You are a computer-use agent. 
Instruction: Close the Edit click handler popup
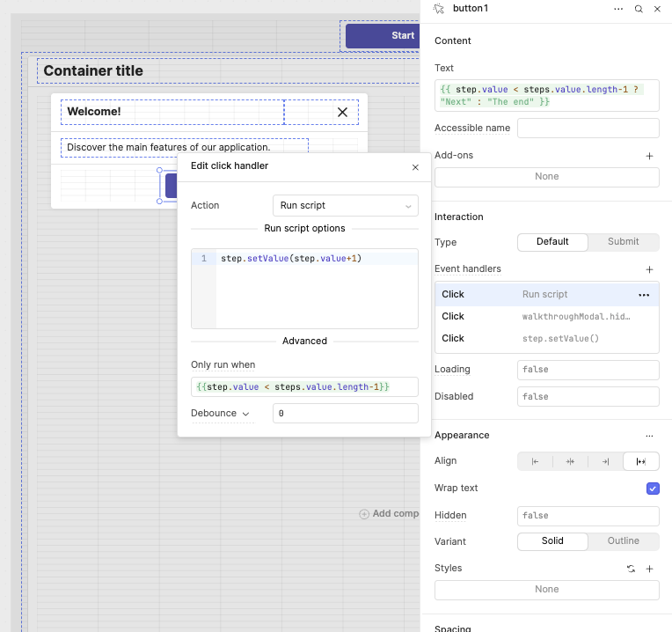click(x=415, y=166)
